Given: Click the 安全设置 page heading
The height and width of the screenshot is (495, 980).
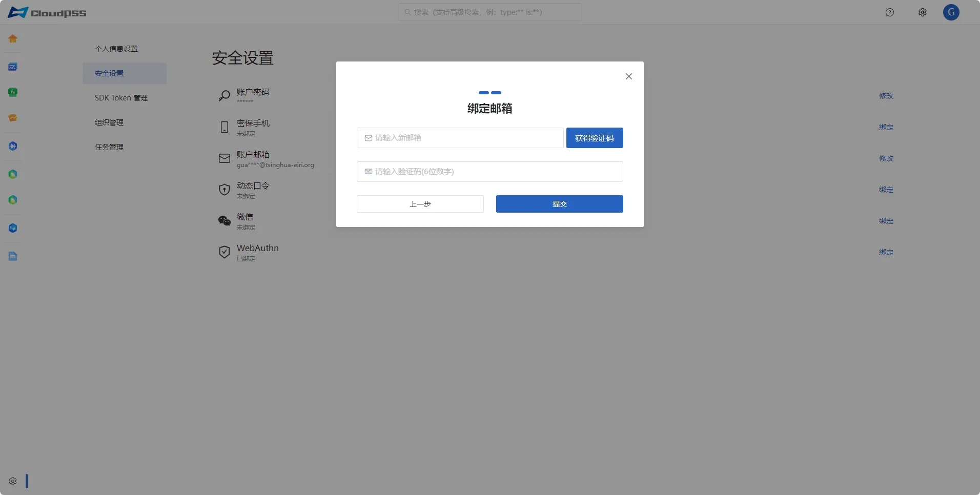Looking at the screenshot, I should [243, 58].
